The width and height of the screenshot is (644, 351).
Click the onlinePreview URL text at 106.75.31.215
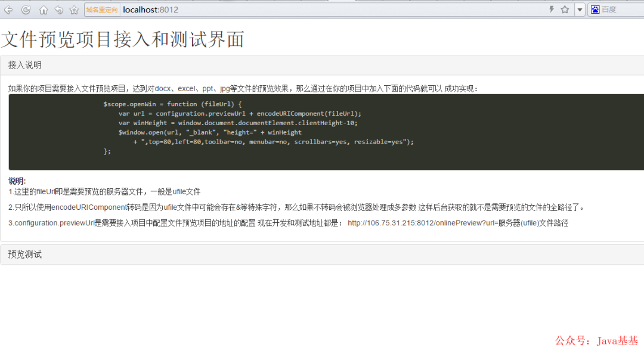[x=458, y=223]
